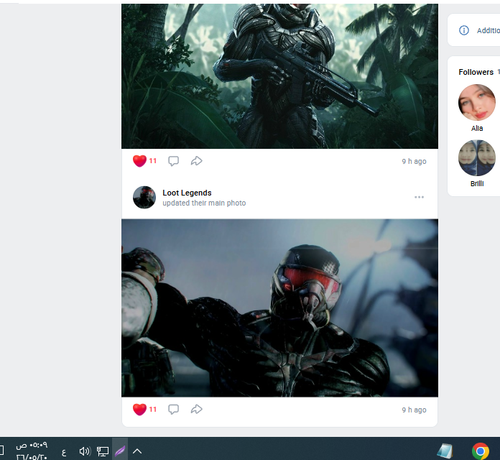Show hidden system tray icons
The image size is (500, 460).
point(137,452)
